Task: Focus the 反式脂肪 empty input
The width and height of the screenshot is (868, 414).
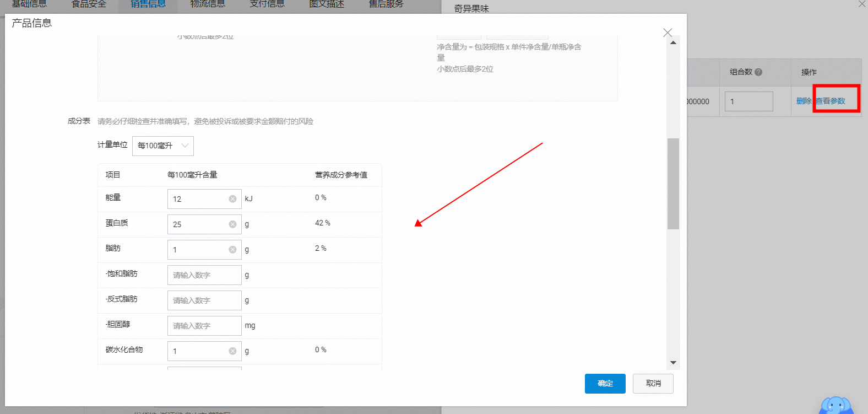Action: point(204,300)
